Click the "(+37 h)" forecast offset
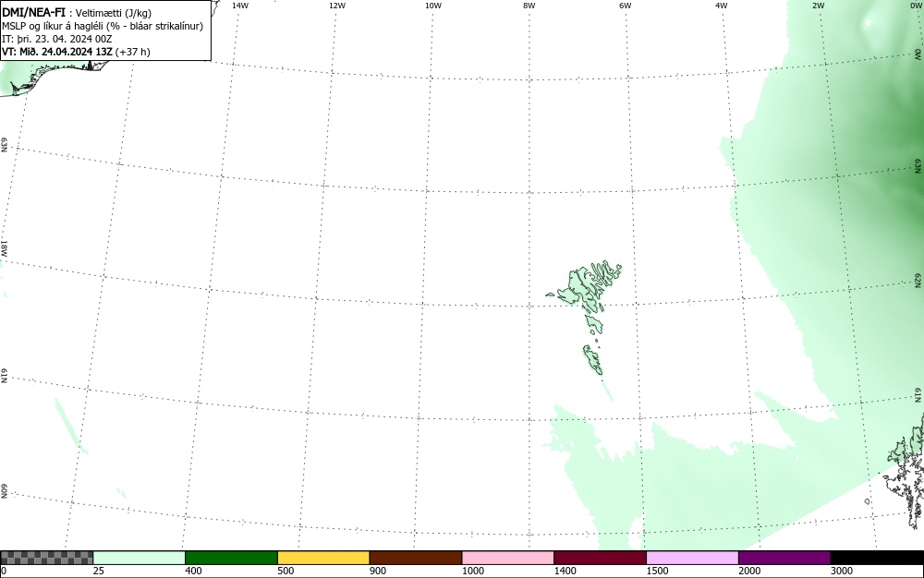Image resolution: width=924 pixels, height=578 pixels. pyautogui.click(x=133, y=52)
